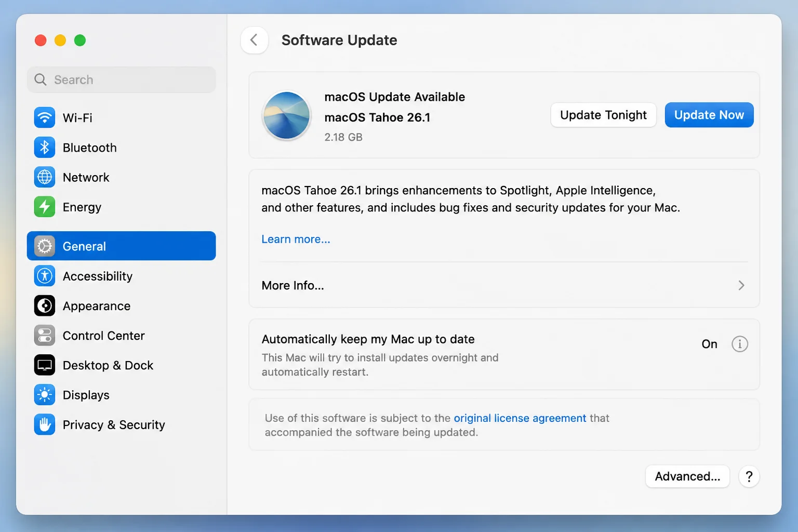Minimize window using yellow button
The image size is (798, 532).
[x=60, y=41]
